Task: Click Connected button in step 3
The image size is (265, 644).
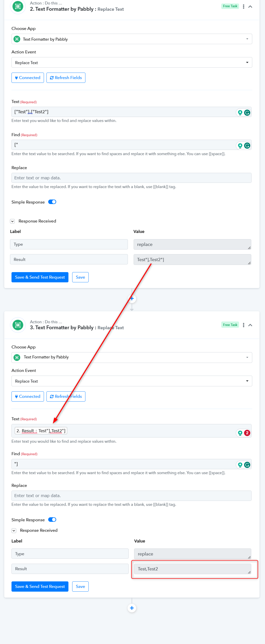Action: pyautogui.click(x=28, y=396)
